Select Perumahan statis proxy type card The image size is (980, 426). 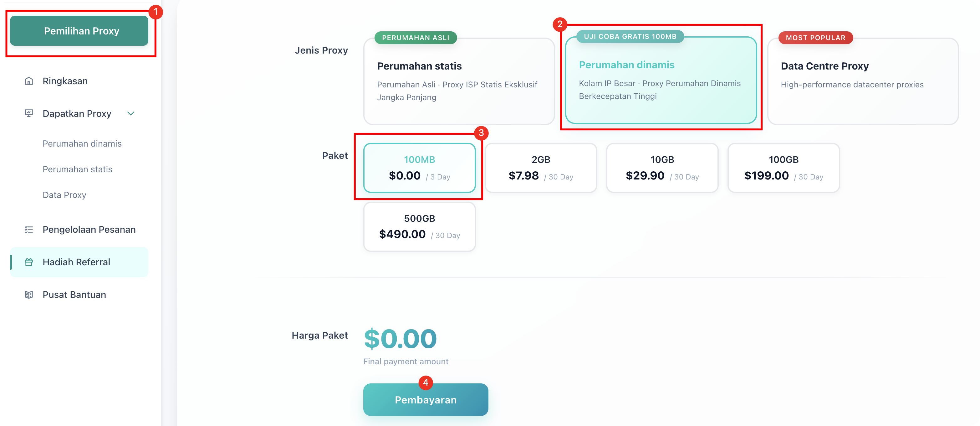[459, 81]
